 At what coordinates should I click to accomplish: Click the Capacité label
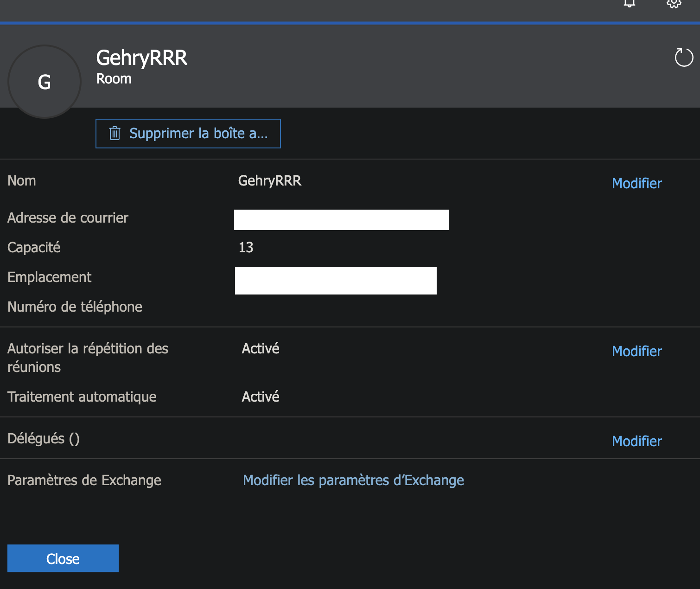34,247
